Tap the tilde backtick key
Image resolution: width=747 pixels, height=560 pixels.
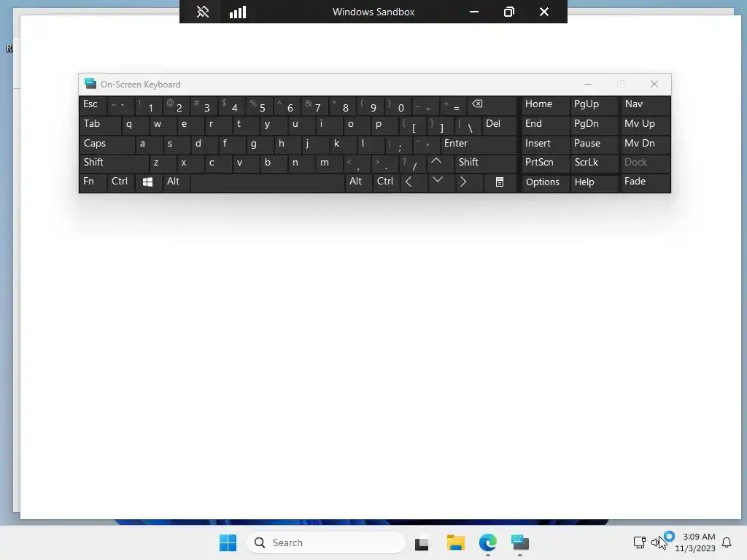(x=120, y=105)
